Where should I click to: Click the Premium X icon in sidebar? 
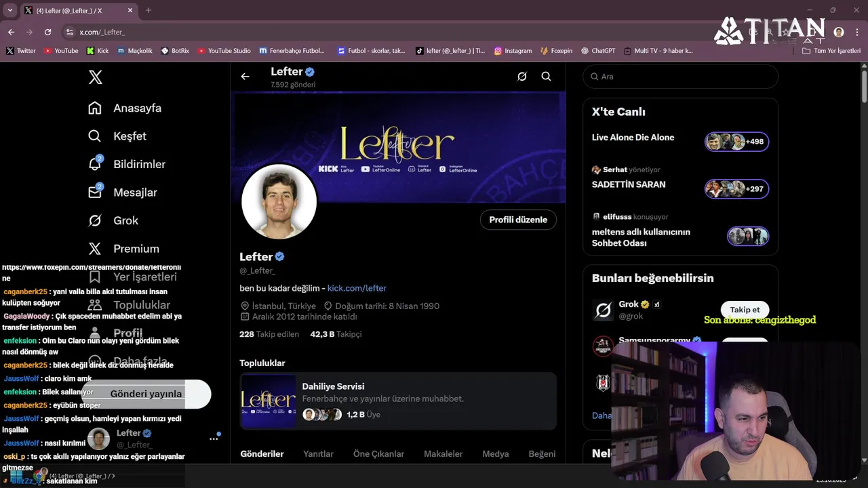(95, 249)
